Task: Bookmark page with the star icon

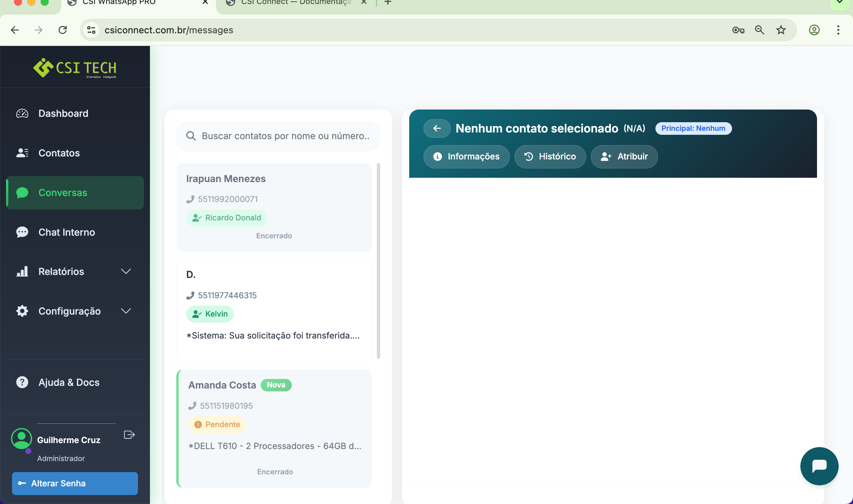Action: tap(781, 30)
